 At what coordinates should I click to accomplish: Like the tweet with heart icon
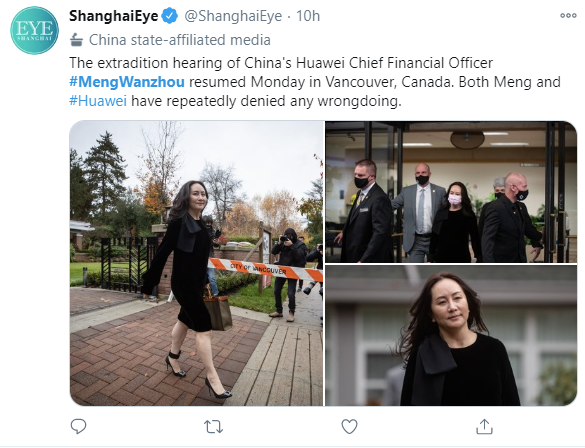pos(350,426)
